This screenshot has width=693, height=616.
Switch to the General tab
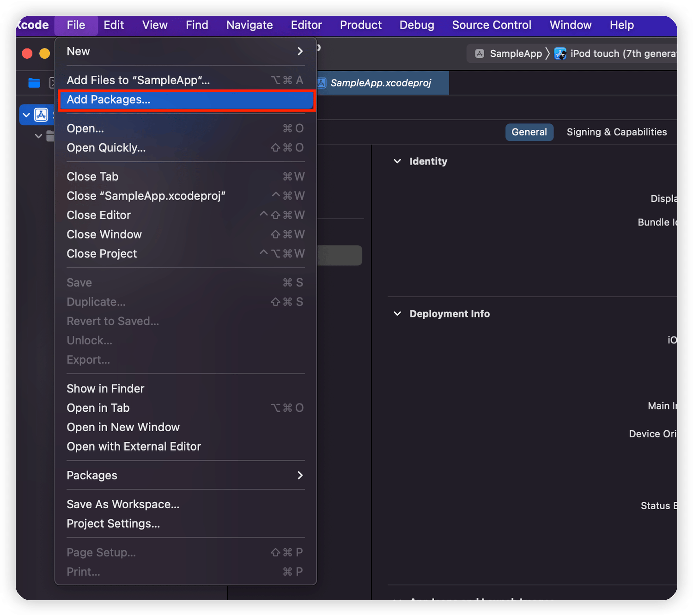(x=529, y=132)
